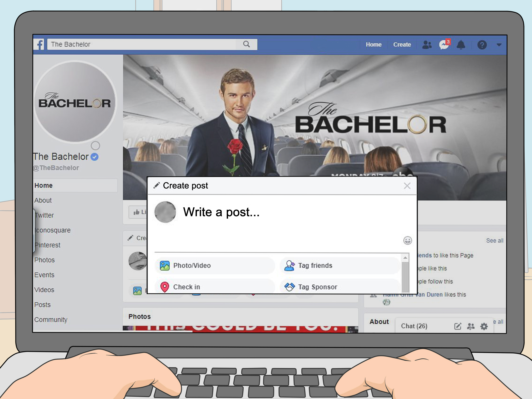Image resolution: width=532 pixels, height=399 pixels.
Task: Click the emoji smiley icon
Action: 407,240
